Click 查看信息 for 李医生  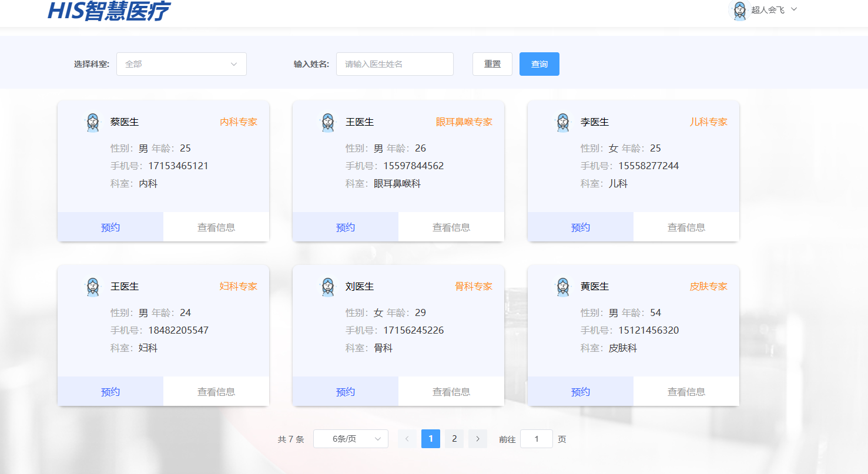[x=686, y=227]
